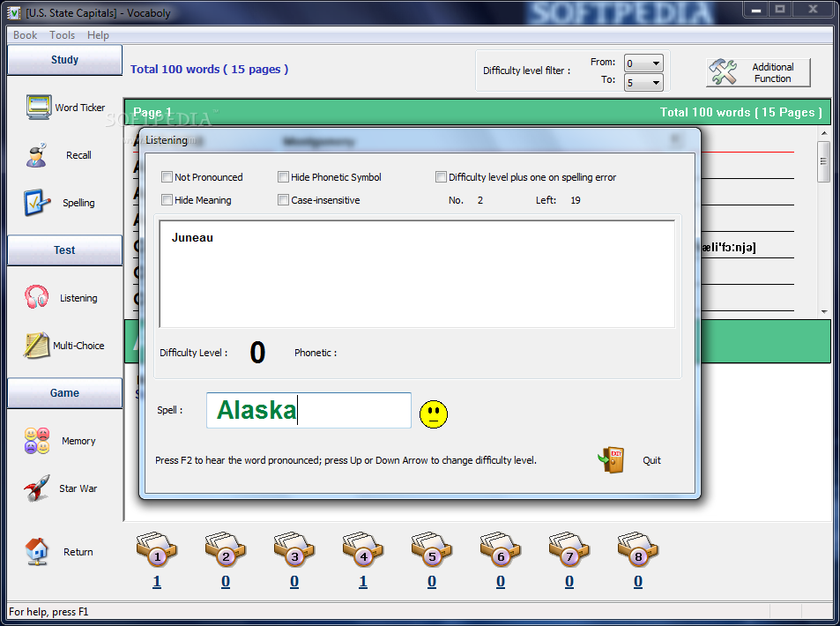
Task: Click the Juneau meaning text
Action: tap(192, 237)
